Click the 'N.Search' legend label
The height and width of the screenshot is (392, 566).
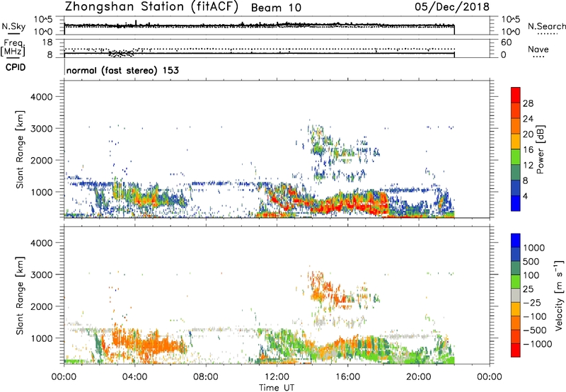(546, 26)
